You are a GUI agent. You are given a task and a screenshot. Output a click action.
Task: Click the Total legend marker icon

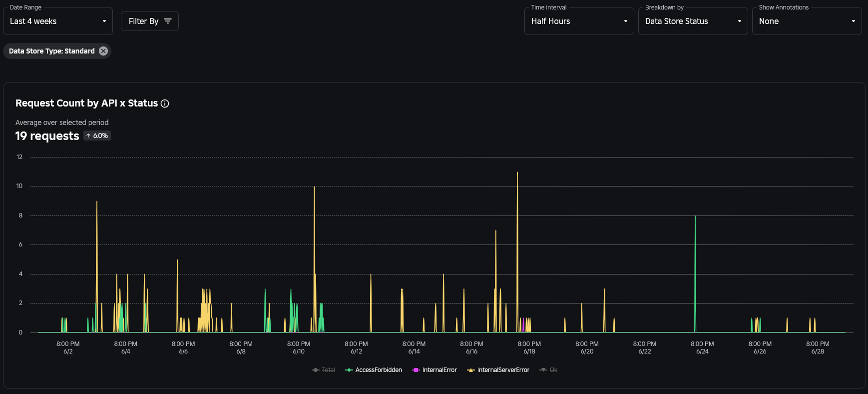315,370
